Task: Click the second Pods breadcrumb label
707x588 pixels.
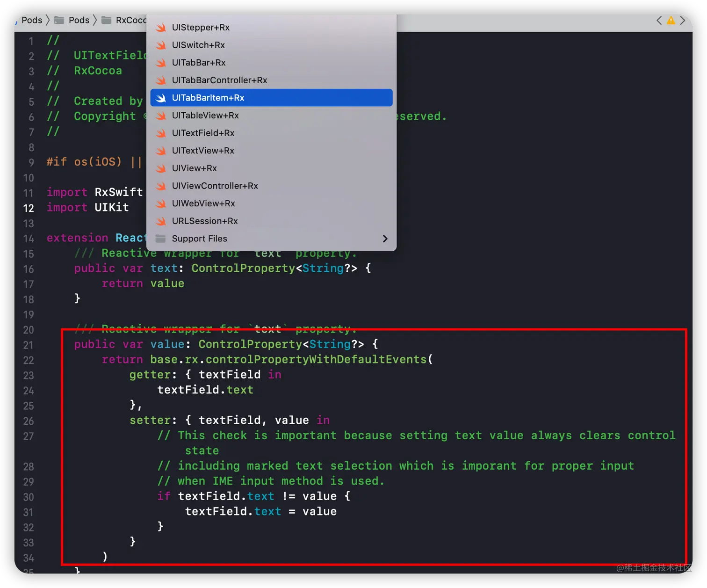Action: tap(79, 20)
